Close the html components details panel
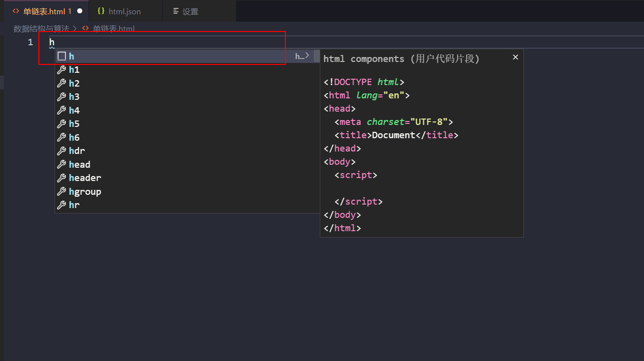This screenshot has height=361, width=644. 515,57
